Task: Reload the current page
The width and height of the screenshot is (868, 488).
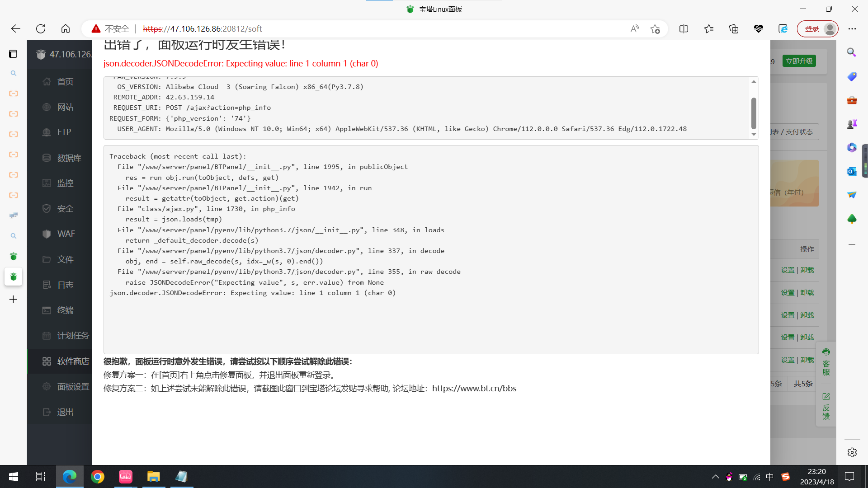Action: pos(41,28)
